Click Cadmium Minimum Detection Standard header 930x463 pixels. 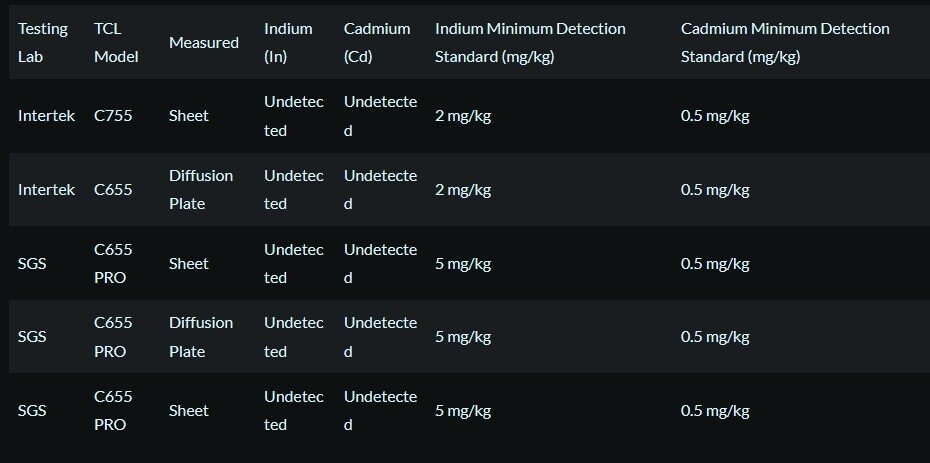coord(785,43)
